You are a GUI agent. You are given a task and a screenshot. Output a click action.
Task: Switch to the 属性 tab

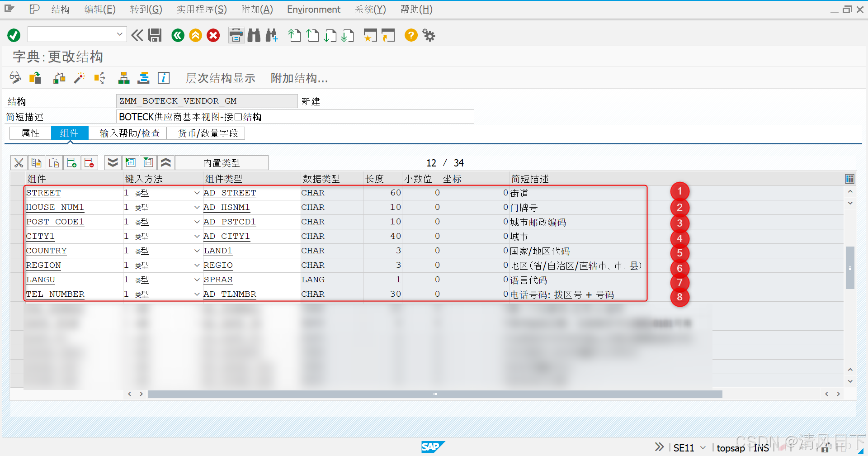click(30, 133)
